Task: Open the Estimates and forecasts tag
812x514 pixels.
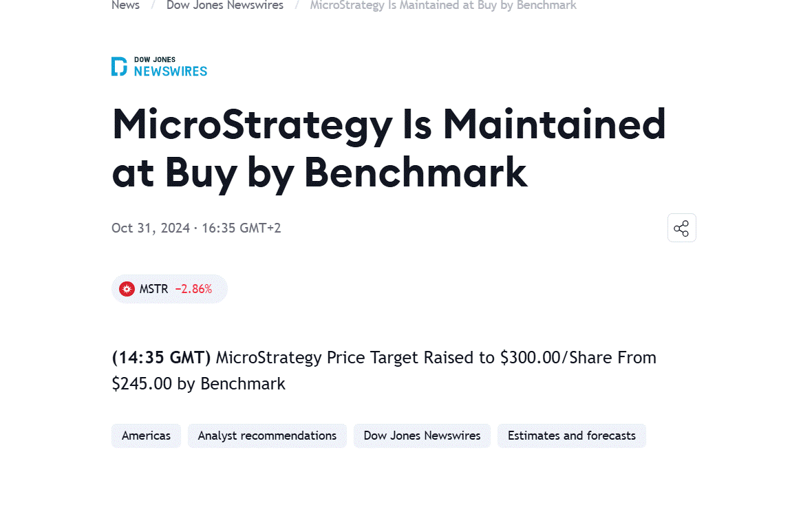Action: click(x=571, y=436)
